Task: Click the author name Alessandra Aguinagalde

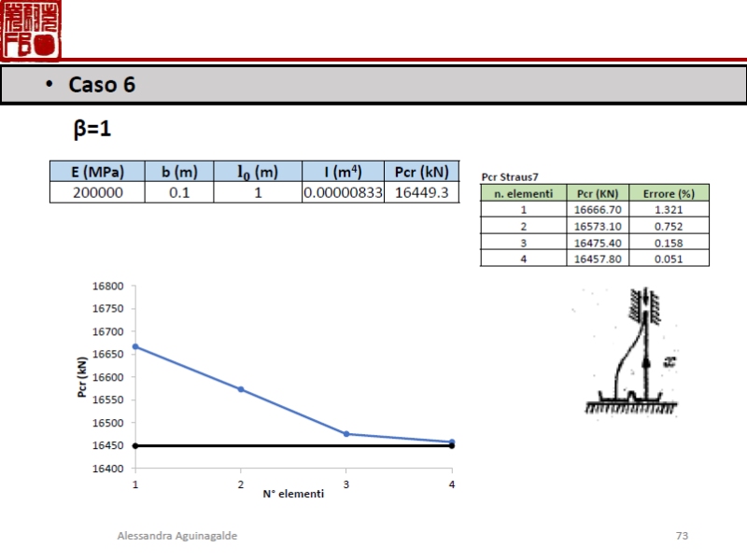Action: pos(176,536)
